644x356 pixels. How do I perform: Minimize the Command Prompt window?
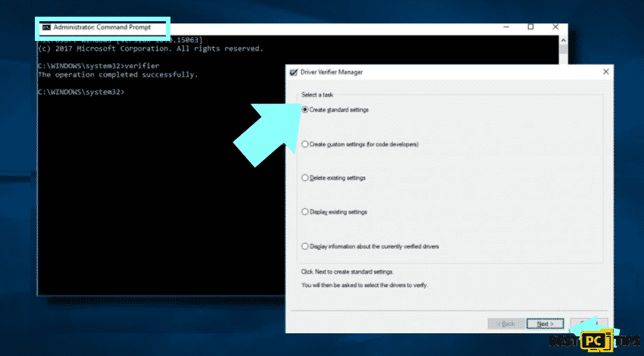506,27
